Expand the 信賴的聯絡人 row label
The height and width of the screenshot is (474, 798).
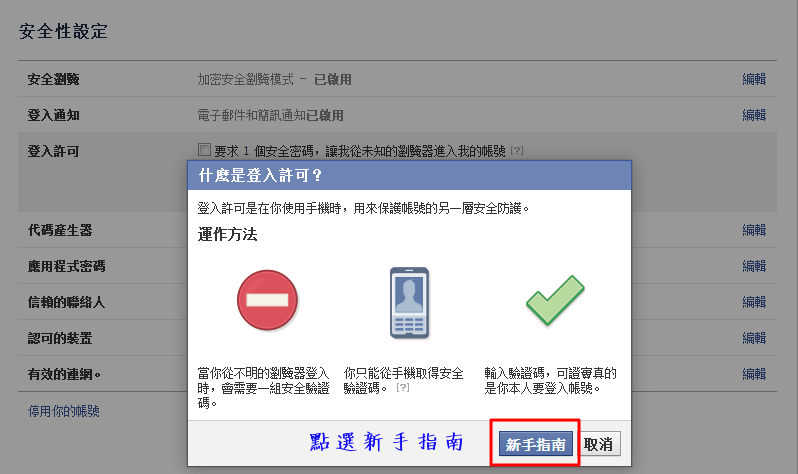pos(66,302)
